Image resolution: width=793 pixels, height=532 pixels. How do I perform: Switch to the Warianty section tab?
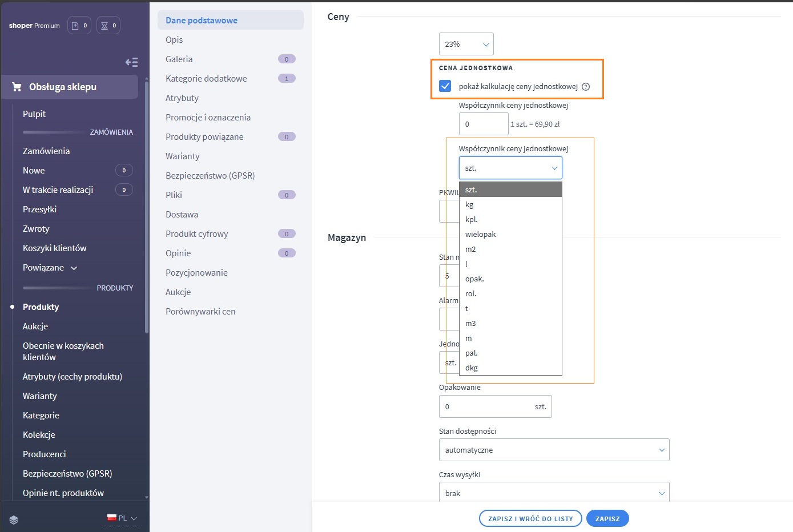click(x=183, y=156)
